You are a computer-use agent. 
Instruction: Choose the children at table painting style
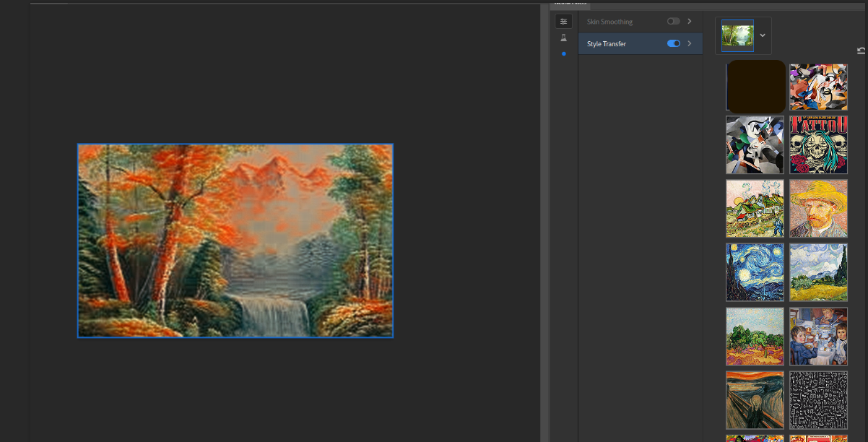[818, 336]
